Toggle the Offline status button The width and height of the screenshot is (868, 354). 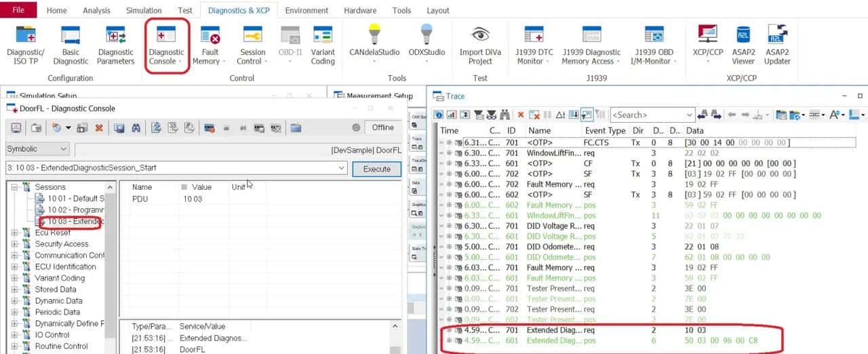[382, 127]
